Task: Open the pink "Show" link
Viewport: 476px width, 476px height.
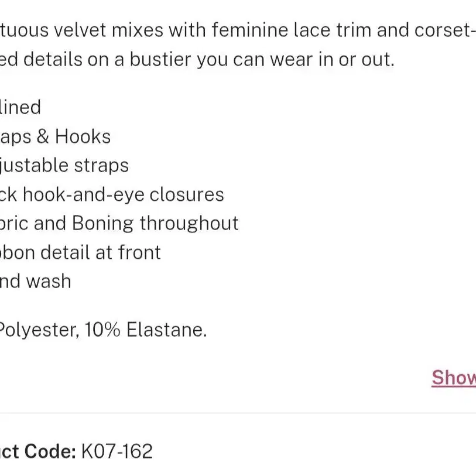Action: (x=454, y=378)
